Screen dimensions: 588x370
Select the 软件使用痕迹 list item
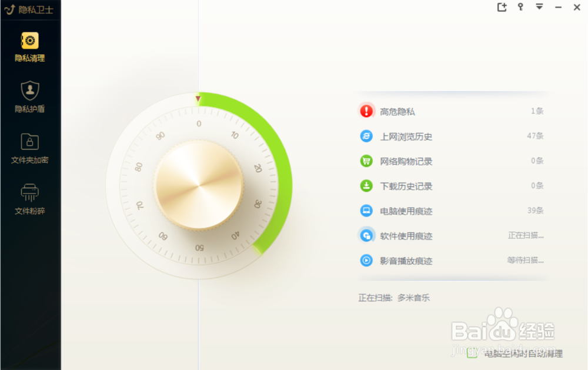(452, 236)
